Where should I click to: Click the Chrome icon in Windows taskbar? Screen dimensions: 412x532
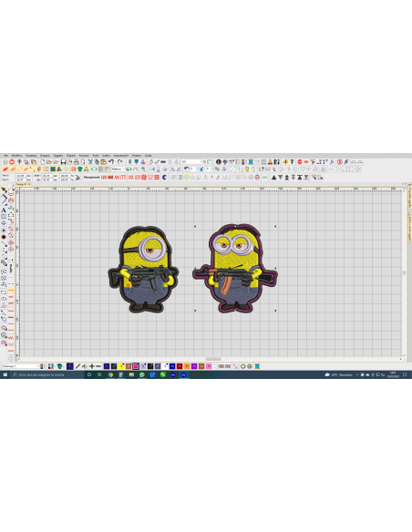pyautogui.click(x=110, y=374)
